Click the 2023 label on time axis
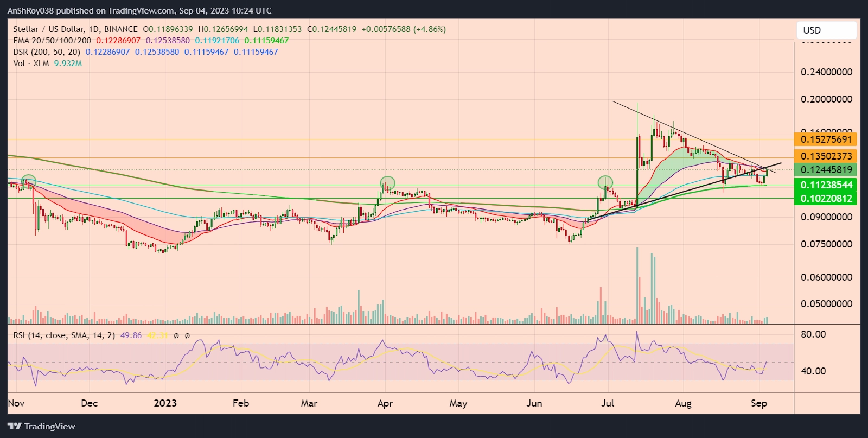 pos(165,403)
